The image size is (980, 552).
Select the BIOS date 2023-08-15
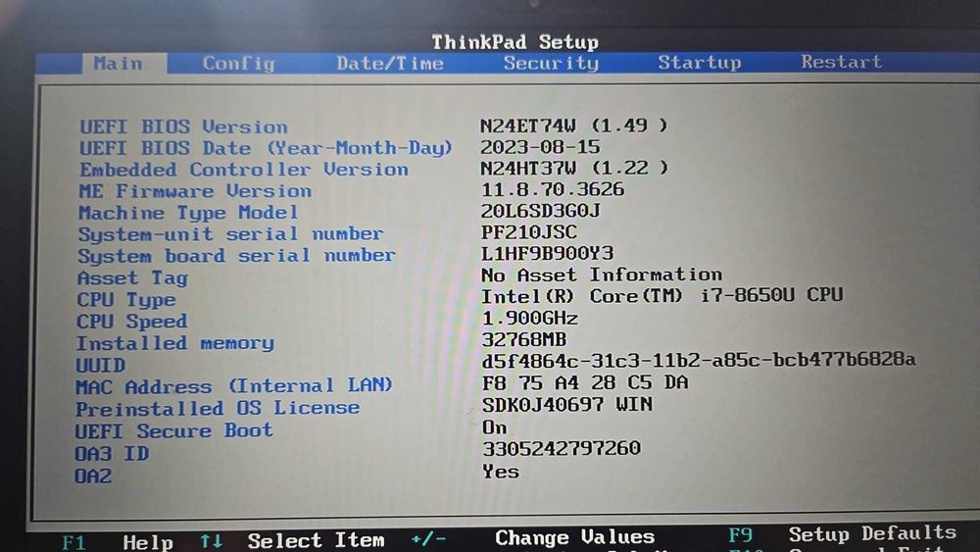(540, 147)
